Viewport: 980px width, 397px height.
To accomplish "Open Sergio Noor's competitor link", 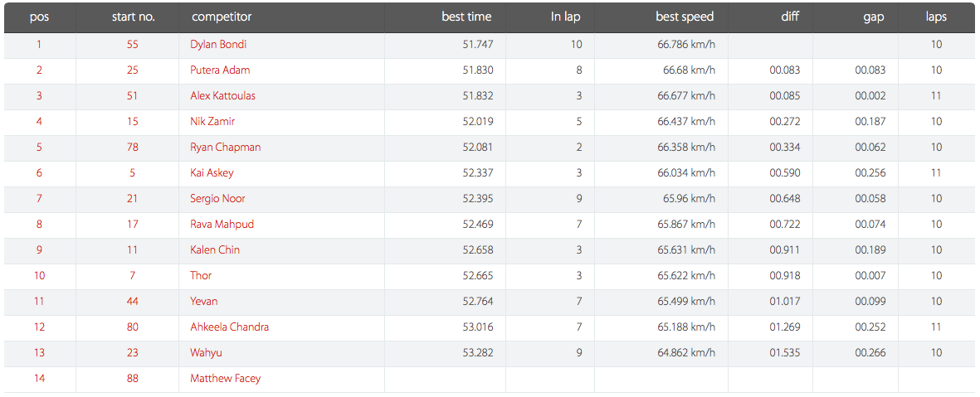I will coord(217,199).
